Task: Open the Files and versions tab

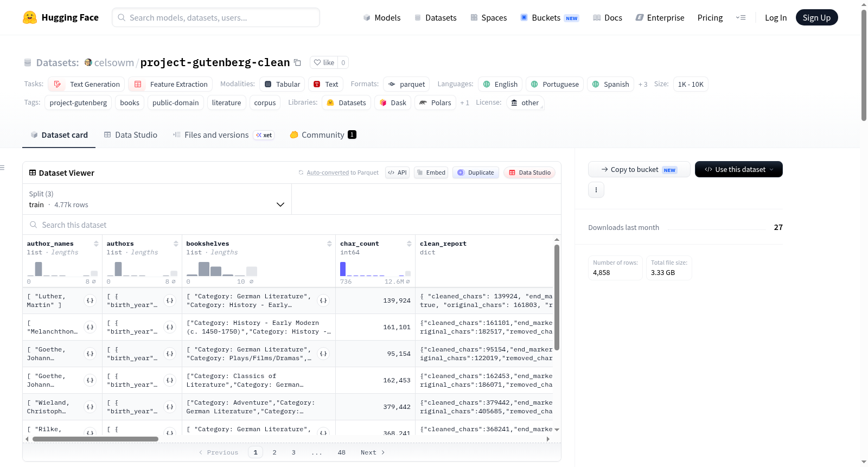Action: tap(224, 135)
